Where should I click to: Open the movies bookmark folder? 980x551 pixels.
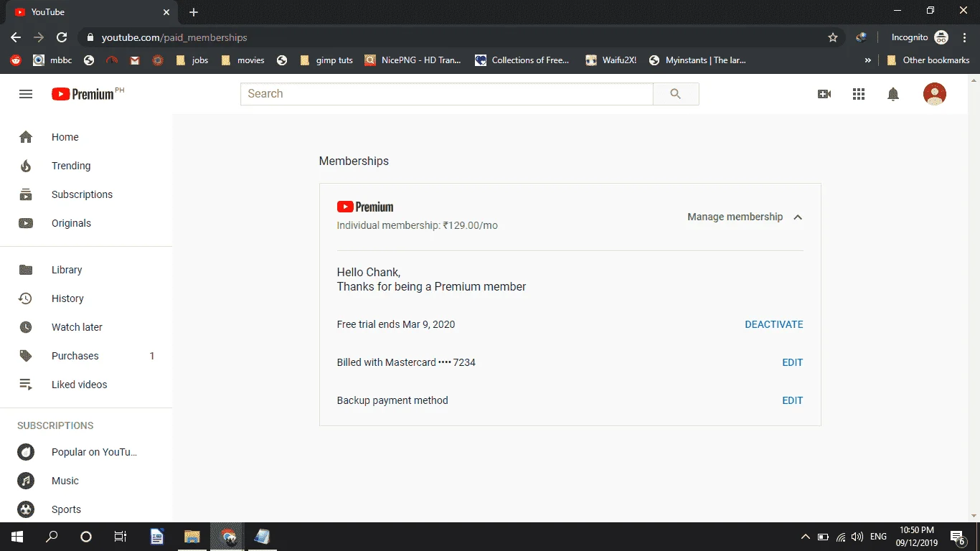tap(242, 60)
